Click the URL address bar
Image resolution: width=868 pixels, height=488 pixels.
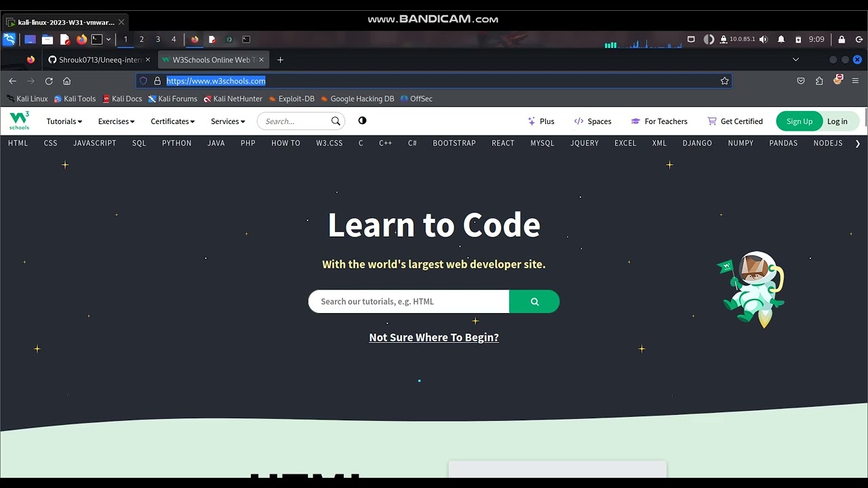[x=434, y=81]
